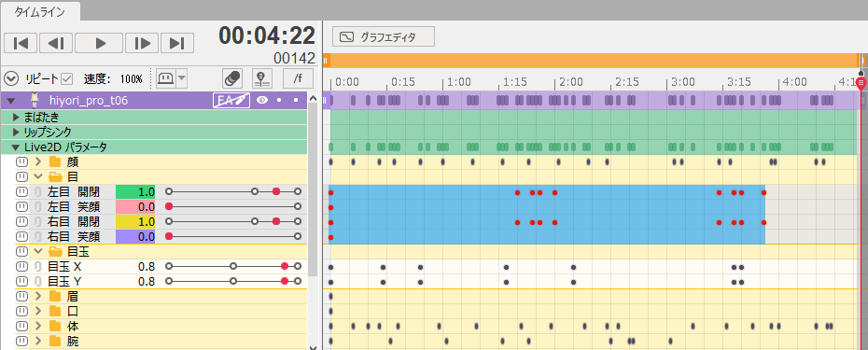Click the red playhead marker on the timeline
The image size is (868, 350).
[x=861, y=84]
